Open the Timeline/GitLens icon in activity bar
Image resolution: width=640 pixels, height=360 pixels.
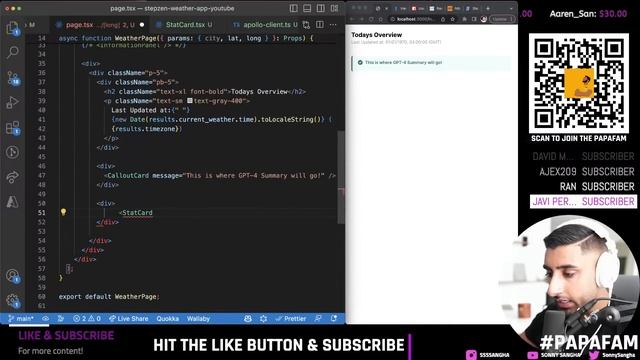click(13, 152)
